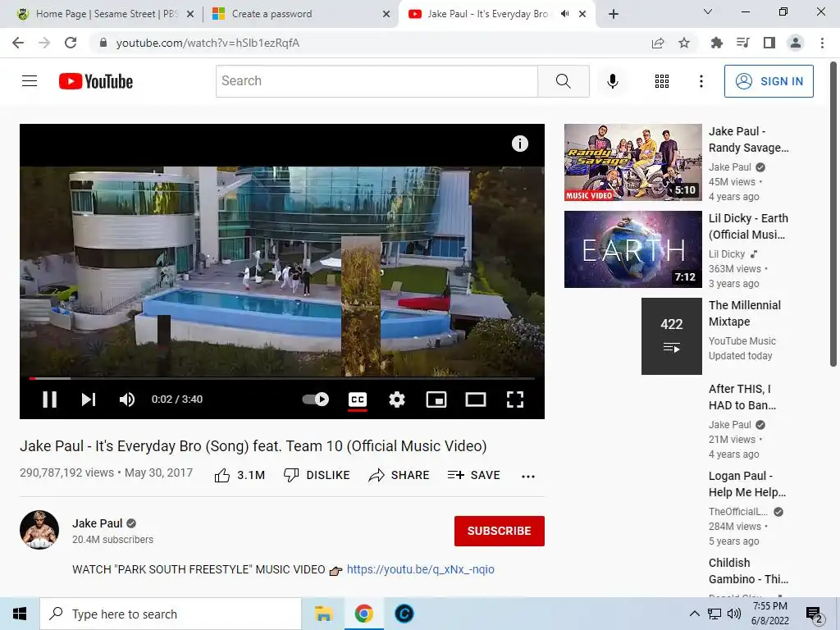
Task: Click the address bar URL
Action: click(208, 43)
